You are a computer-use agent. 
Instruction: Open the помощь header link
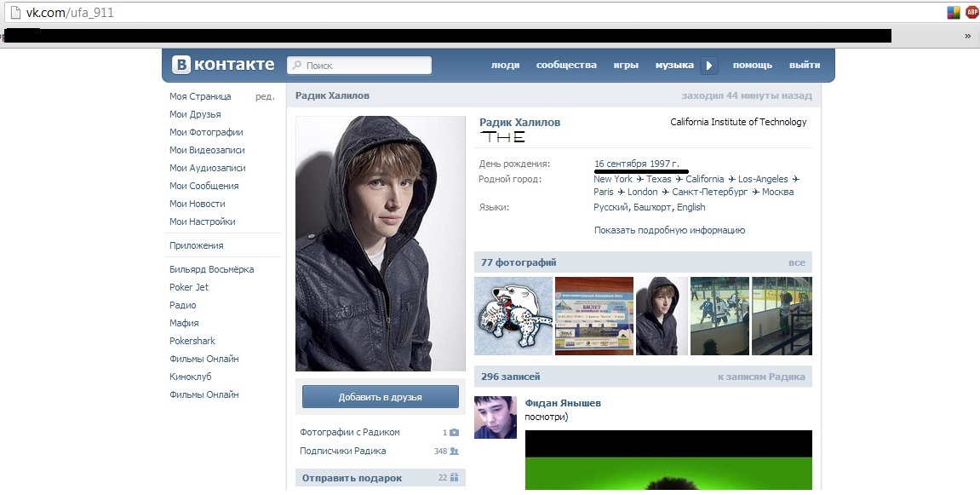753,65
